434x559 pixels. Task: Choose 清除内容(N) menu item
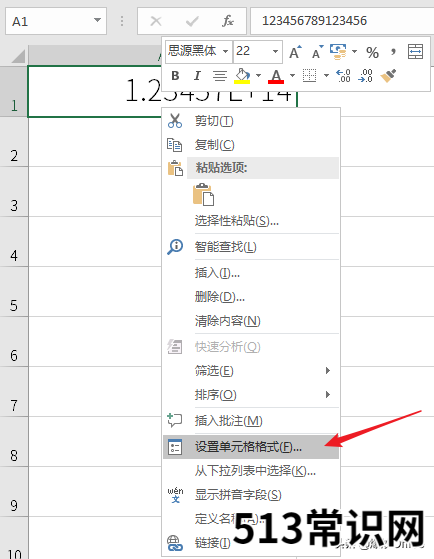pyautogui.click(x=251, y=321)
